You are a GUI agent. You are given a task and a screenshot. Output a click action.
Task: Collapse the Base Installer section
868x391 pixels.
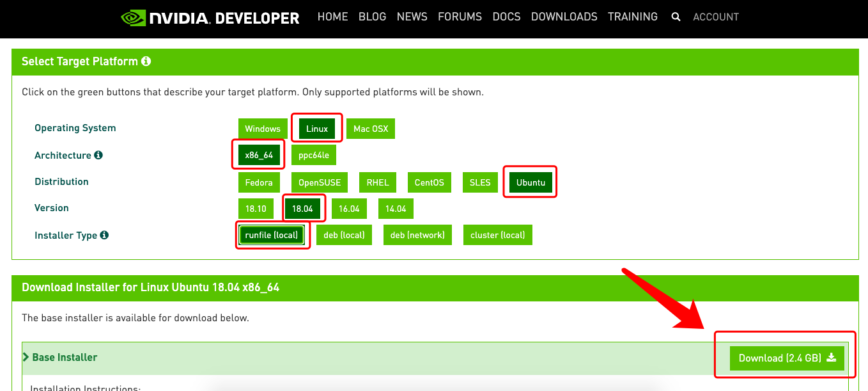coord(61,357)
